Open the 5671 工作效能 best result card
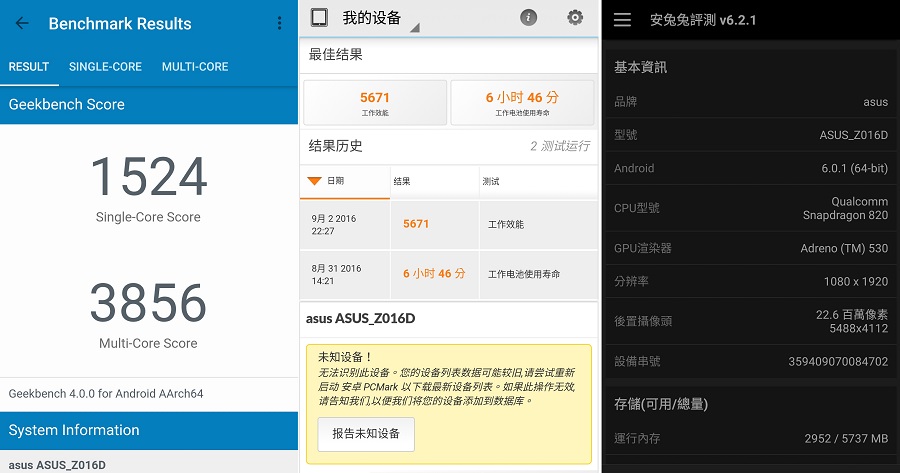Viewport: 900px width, 473px height. tap(375, 103)
